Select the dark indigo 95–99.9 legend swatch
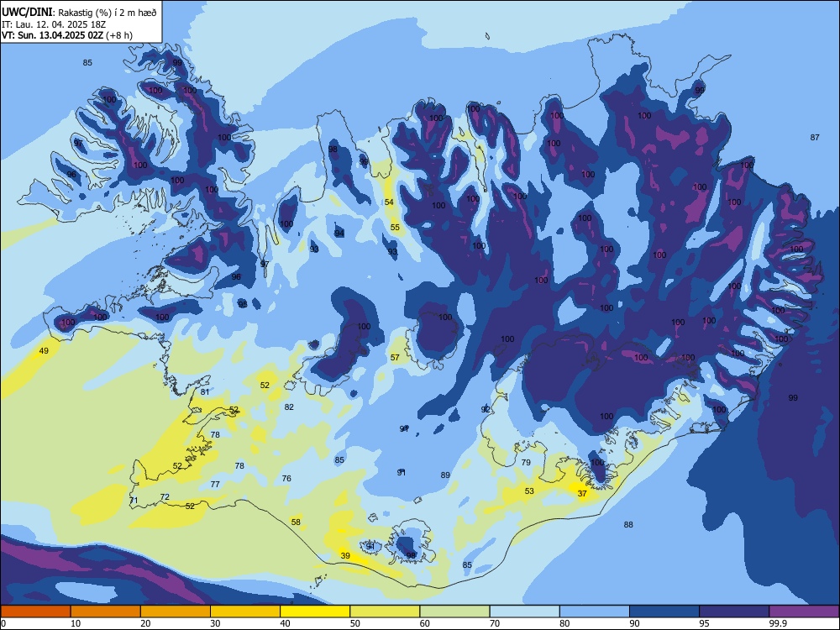 pos(734,612)
